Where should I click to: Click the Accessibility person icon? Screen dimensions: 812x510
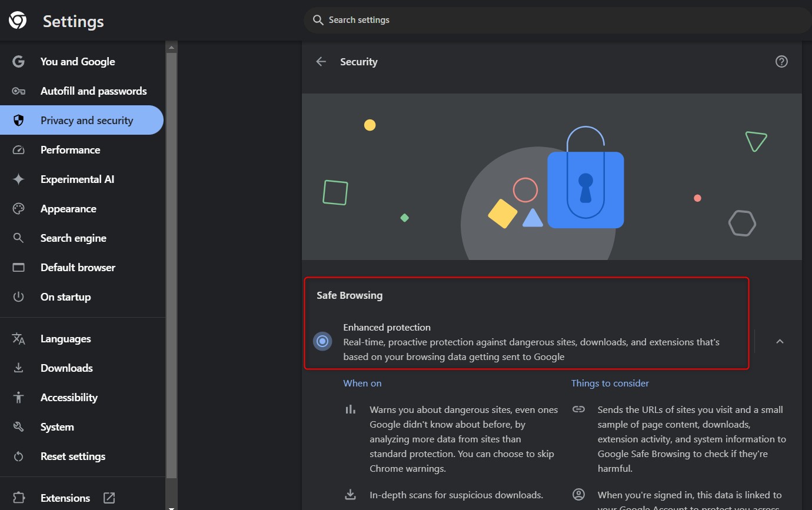18,398
